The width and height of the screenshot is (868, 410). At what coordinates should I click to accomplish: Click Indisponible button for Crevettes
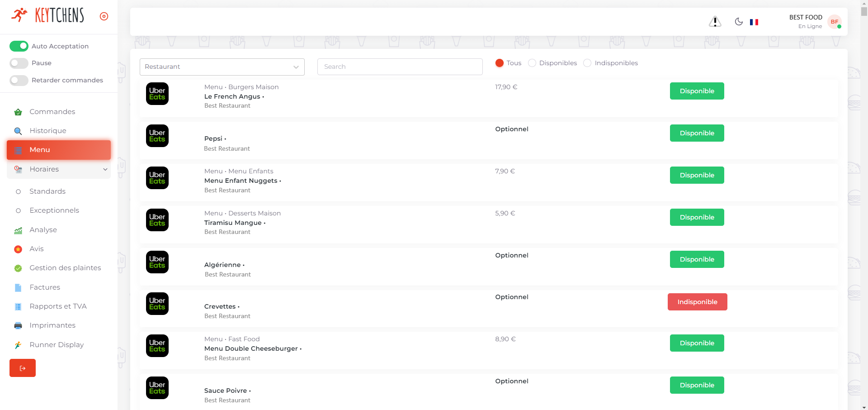pos(697,302)
